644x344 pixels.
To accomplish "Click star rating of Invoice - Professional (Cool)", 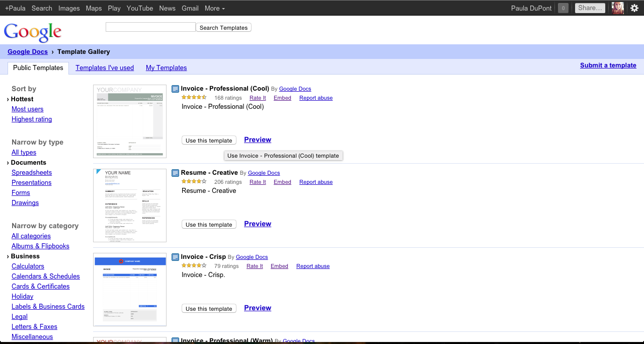I will tap(194, 97).
